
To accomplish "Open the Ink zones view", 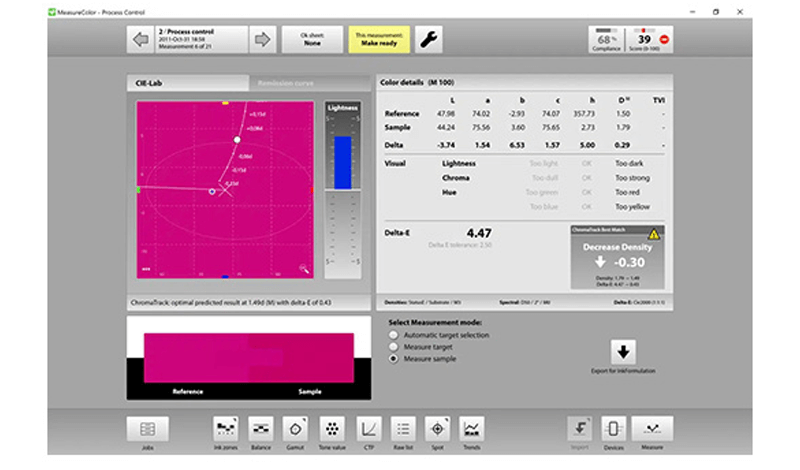I will [226, 429].
